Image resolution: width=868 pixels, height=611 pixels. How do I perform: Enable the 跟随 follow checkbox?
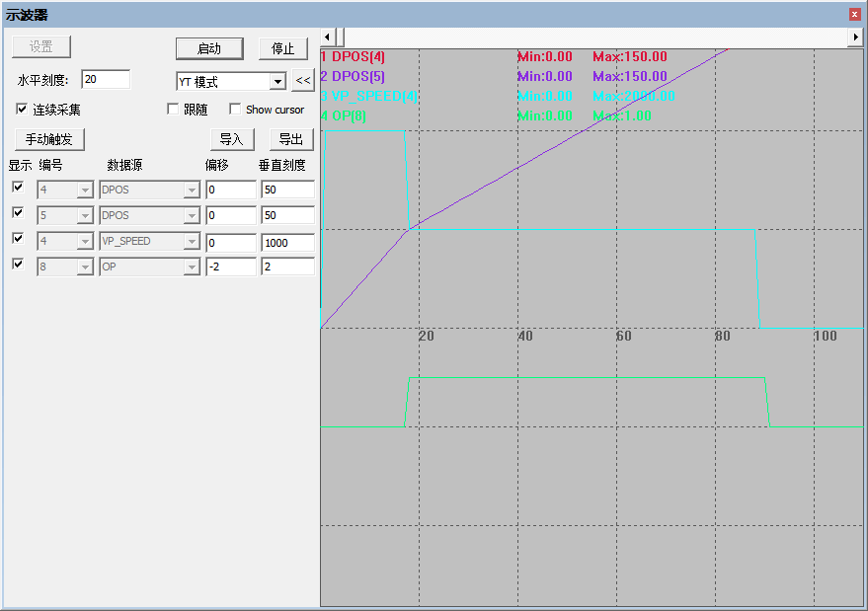pos(175,109)
